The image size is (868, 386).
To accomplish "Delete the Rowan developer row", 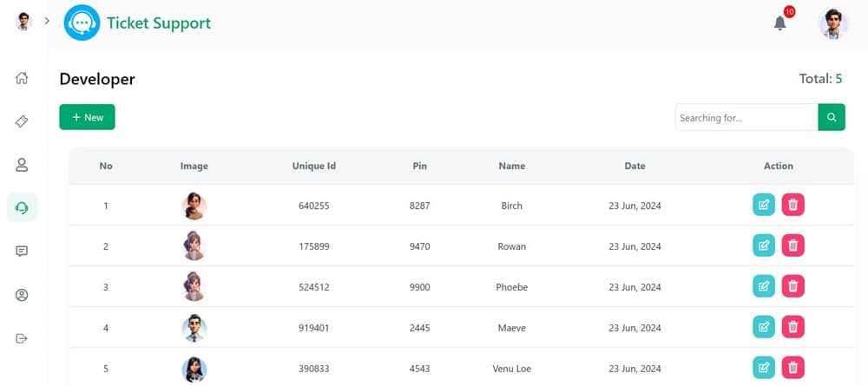I will [792, 245].
